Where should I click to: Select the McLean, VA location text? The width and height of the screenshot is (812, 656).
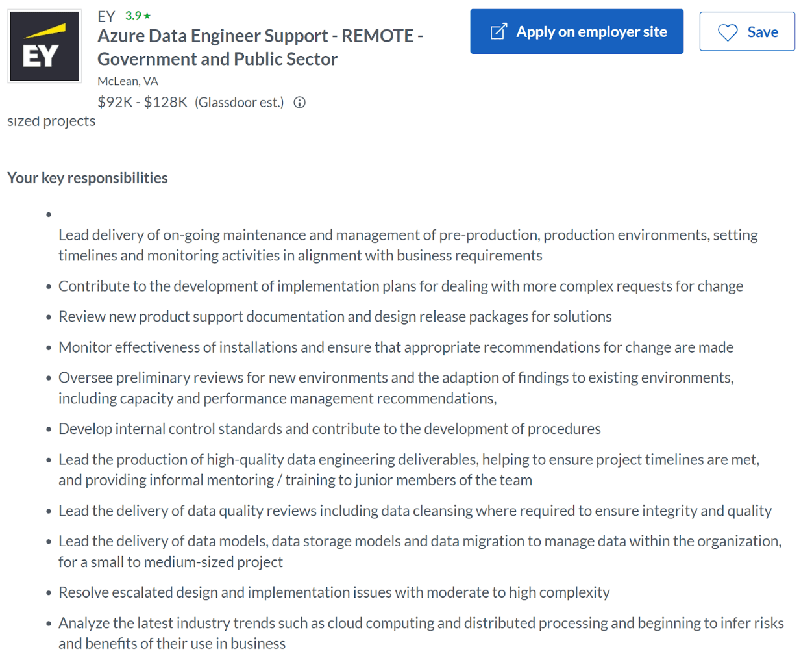coord(127,81)
